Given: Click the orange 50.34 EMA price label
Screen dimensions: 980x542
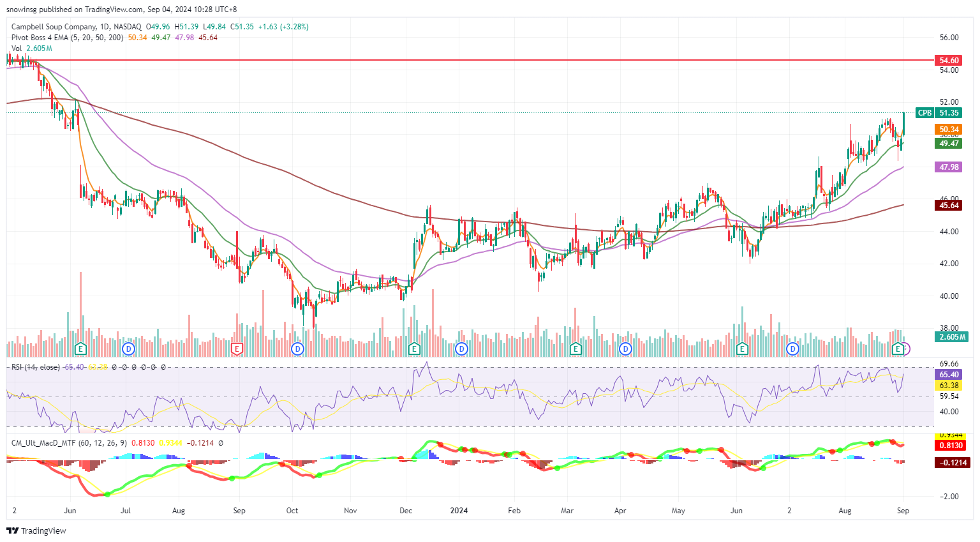Looking at the screenshot, I should pyautogui.click(x=949, y=130).
